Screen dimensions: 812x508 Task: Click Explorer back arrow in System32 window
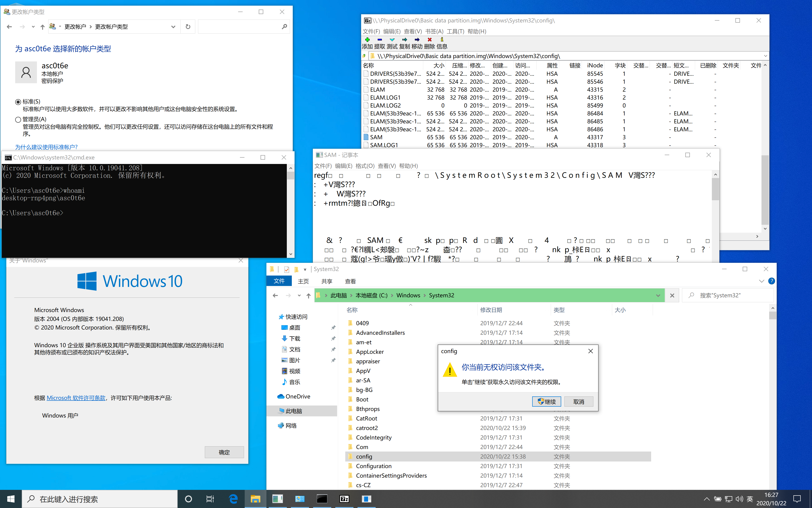click(275, 295)
